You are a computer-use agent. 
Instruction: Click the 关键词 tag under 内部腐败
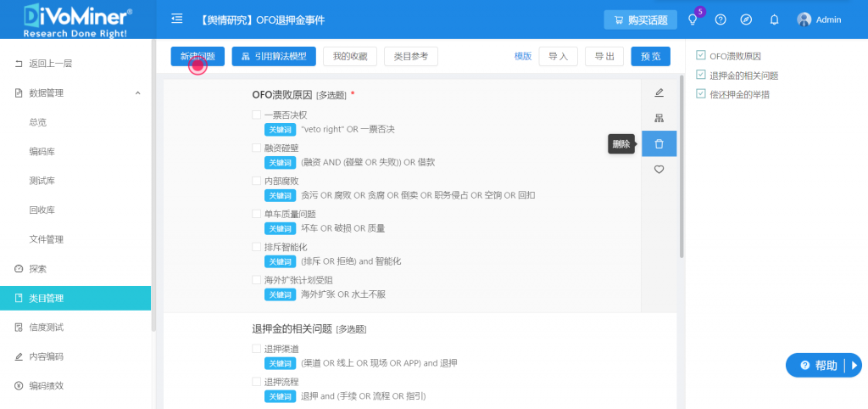coord(280,195)
